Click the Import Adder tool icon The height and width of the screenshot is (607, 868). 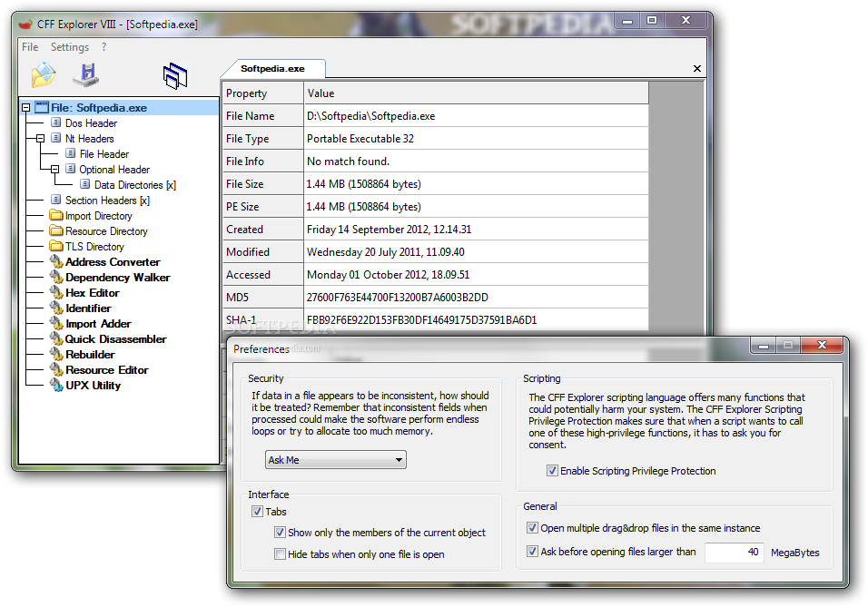[56, 323]
